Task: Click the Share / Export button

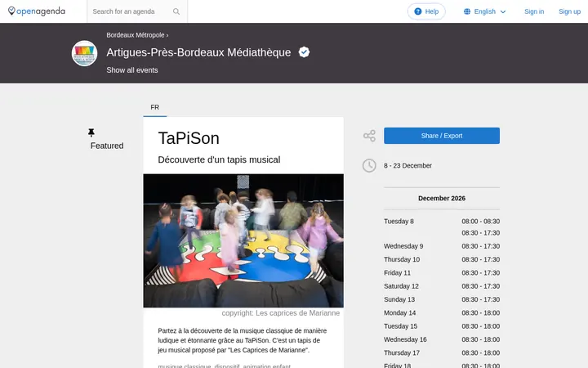Action: point(442,136)
